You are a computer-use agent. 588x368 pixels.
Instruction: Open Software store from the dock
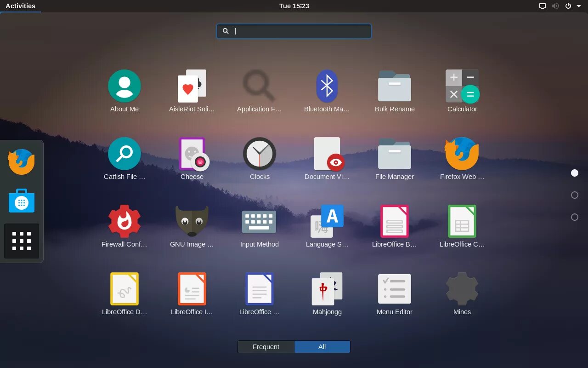point(22,201)
